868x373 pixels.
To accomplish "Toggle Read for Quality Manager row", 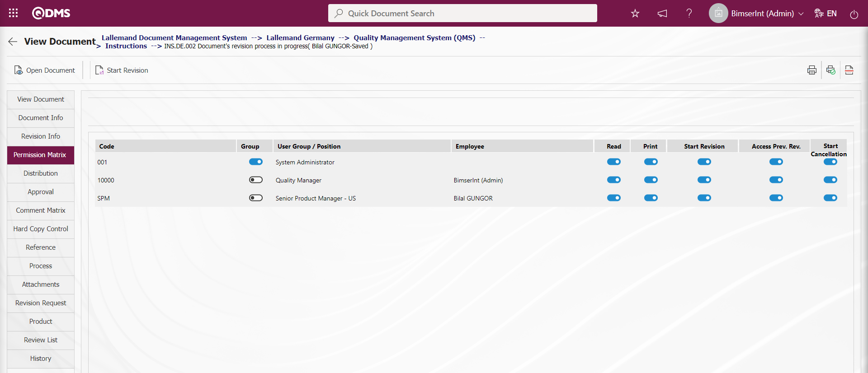I will click(x=614, y=180).
